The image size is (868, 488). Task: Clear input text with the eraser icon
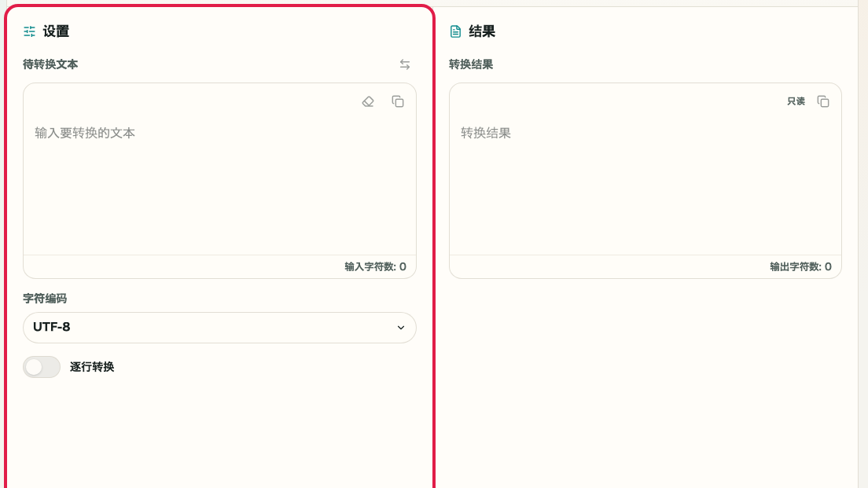coord(368,102)
